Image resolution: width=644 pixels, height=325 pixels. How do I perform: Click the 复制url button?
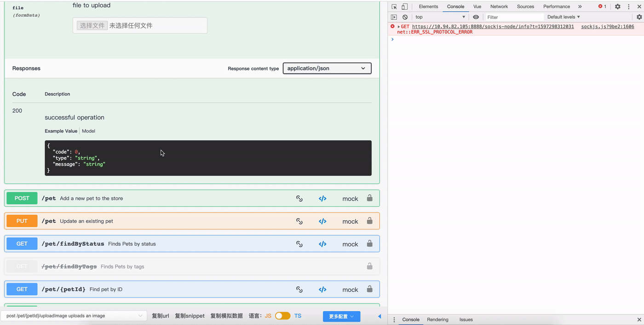[161, 316]
